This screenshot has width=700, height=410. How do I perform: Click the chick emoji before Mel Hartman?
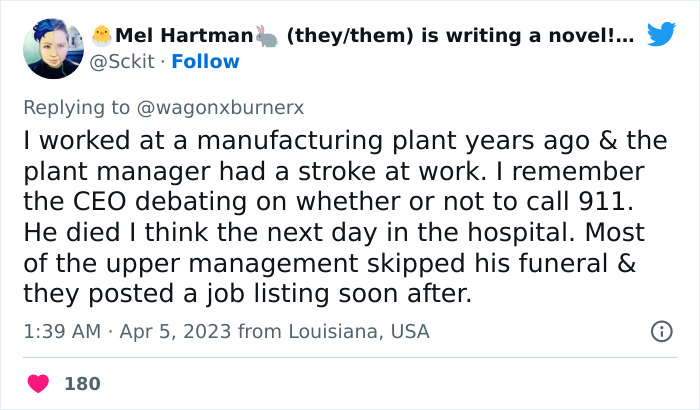pos(101,36)
